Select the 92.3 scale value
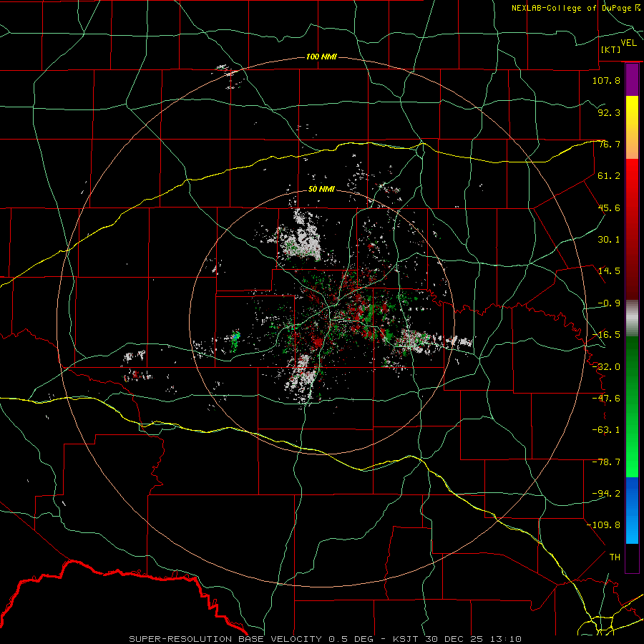 pos(609,112)
